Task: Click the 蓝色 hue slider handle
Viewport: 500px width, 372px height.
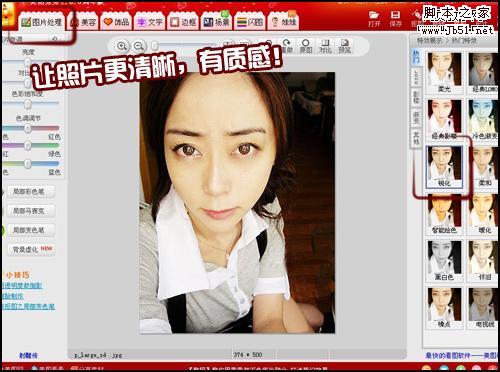Action: click(x=28, y=164)
